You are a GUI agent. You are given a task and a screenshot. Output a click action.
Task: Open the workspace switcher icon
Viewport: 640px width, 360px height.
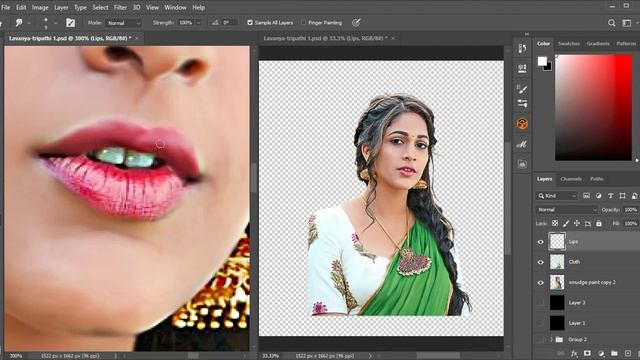[x=627, y=23]
